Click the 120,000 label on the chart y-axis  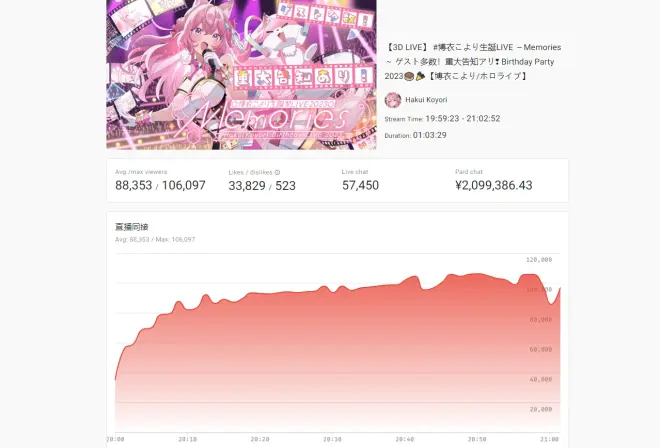(x=539, y=260)
